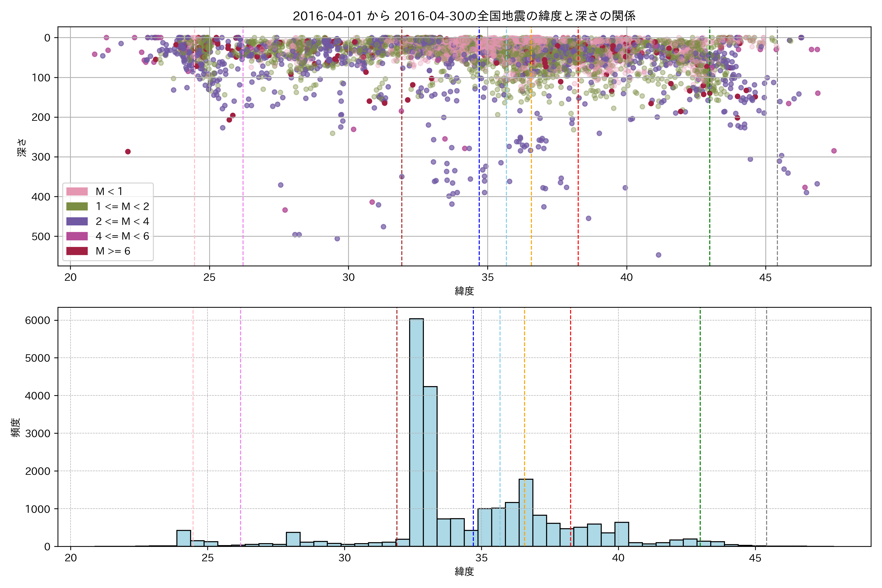Click the tallest histogram bar near 6000
This screenshot has width=882, height=588.
coord(416,431)
